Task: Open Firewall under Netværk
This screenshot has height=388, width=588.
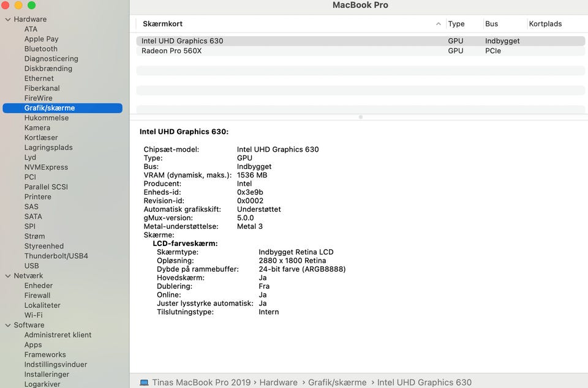Action: [x=37, y=296]
